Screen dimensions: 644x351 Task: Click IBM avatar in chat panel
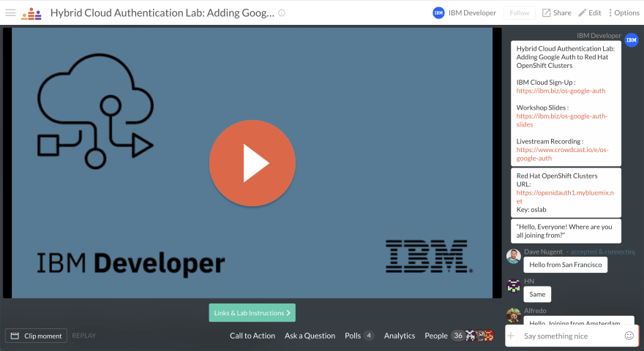coord(632,39)
